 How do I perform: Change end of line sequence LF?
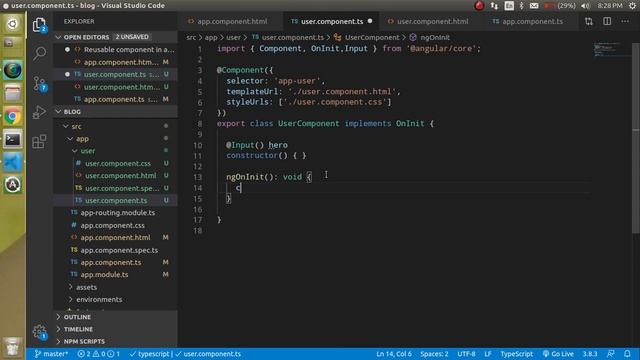(x=488, y=354)
